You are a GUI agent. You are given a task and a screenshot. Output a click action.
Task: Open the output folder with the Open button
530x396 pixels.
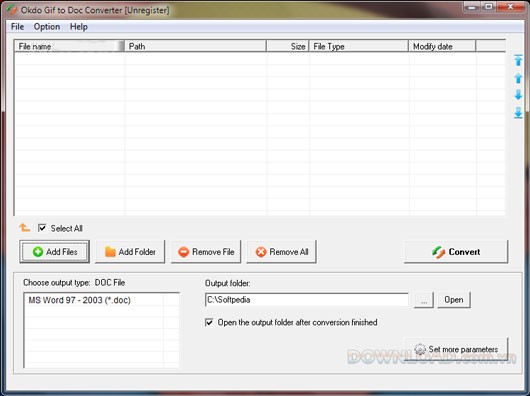click(x=454, y=300)
